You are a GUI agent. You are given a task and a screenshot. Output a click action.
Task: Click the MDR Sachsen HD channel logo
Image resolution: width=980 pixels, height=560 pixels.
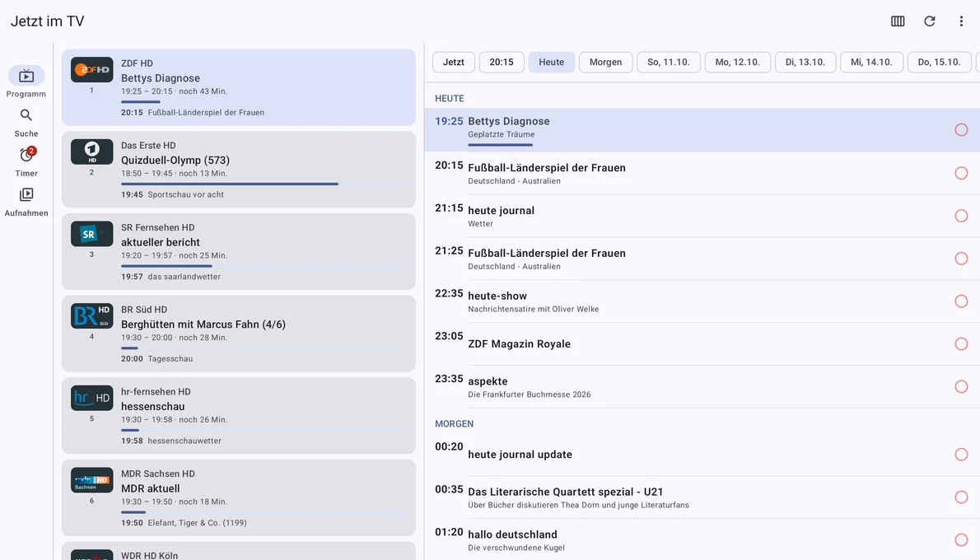pos(92,480)
